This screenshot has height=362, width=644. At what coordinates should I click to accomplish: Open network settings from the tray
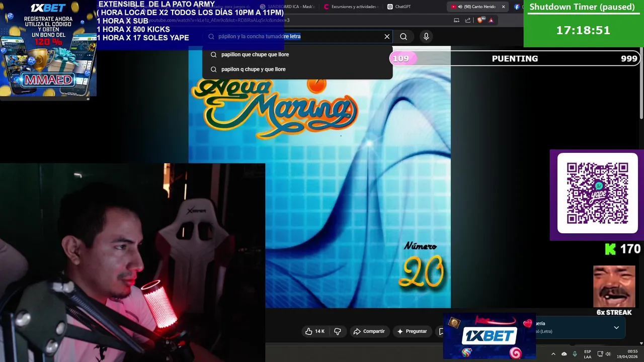(600, 354)
